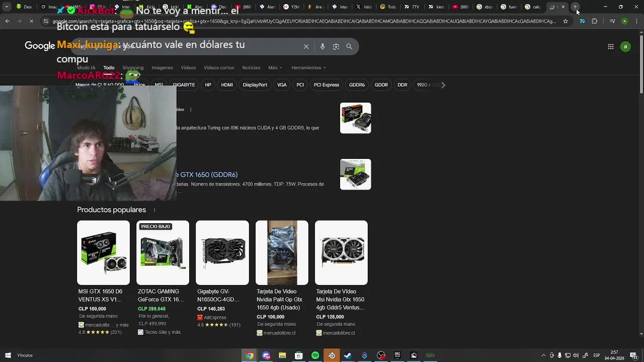This screenshot has height=362, width=644.
Task: Start a voice search with the microphone
Action: 323,46
